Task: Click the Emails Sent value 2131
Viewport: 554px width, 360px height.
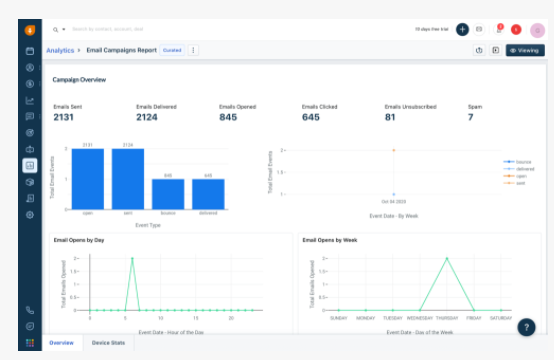Action: pos(64,117)
